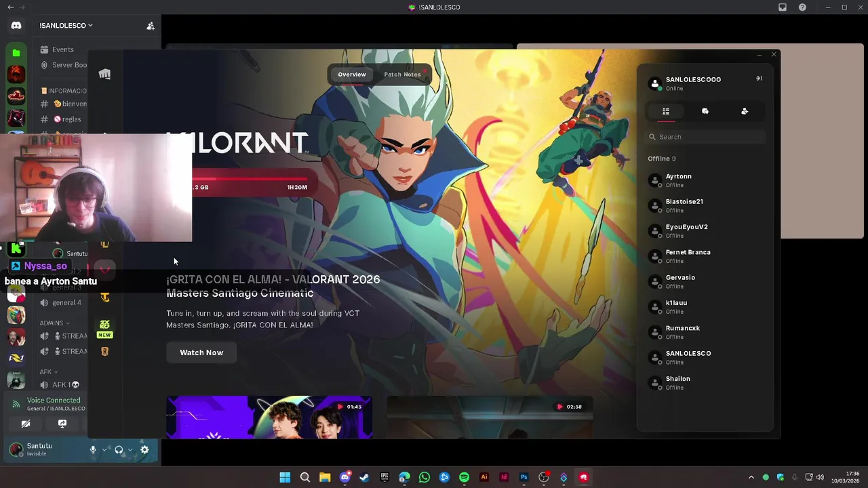Select friend Blastoise21

point(705,205)
